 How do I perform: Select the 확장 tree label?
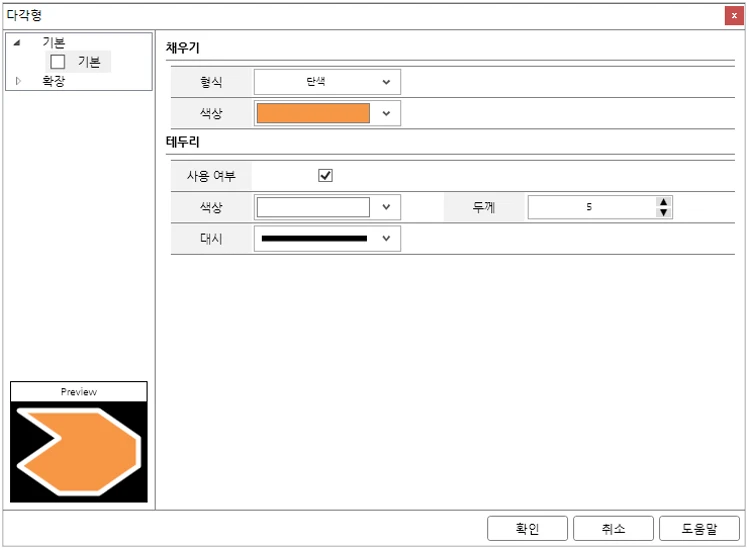(x=54, y=81)
